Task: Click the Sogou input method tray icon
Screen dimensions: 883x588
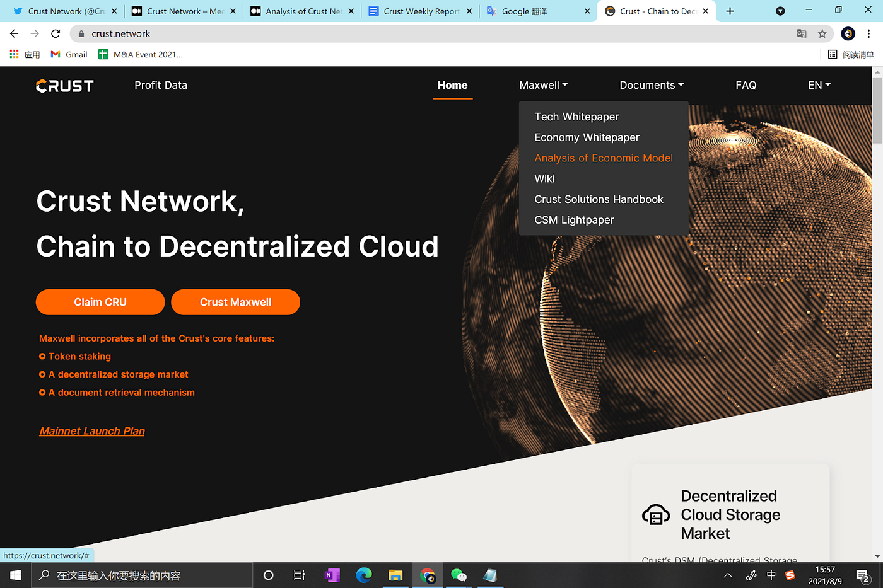Action: point(790,575)
